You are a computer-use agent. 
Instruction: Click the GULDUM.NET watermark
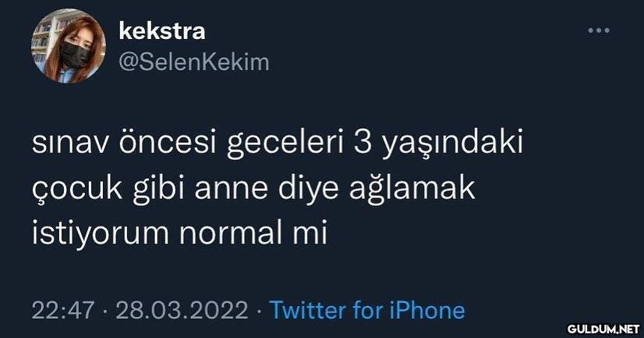(603, 328)
